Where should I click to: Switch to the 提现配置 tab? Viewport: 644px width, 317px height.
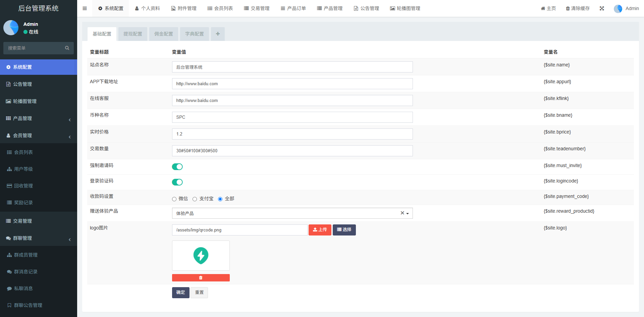tap(132, 34)
